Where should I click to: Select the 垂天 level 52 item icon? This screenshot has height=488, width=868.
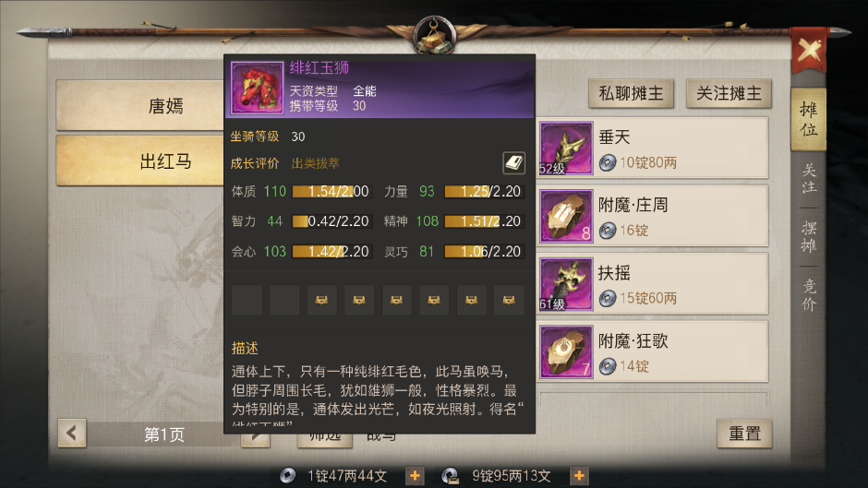point(566,149)
